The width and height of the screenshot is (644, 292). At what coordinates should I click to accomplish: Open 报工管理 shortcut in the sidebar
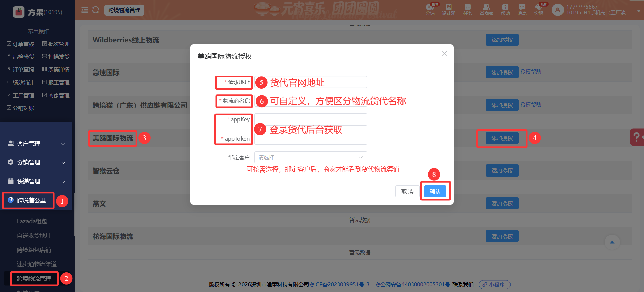coord(56,82)
